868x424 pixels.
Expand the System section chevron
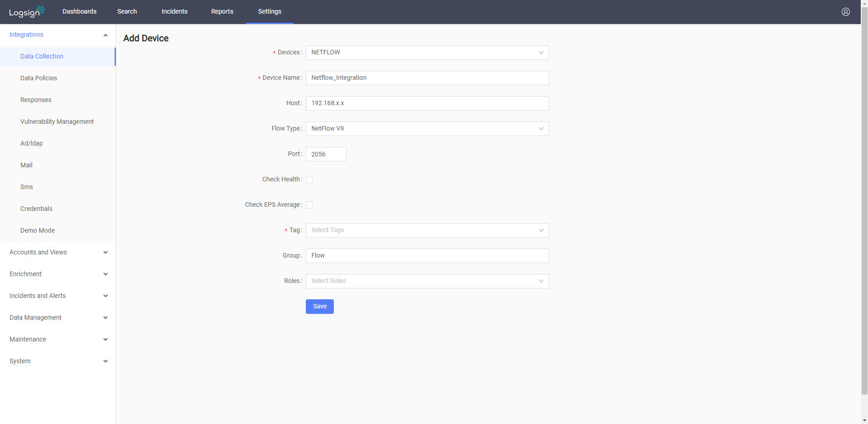click(x=105, y=361)
